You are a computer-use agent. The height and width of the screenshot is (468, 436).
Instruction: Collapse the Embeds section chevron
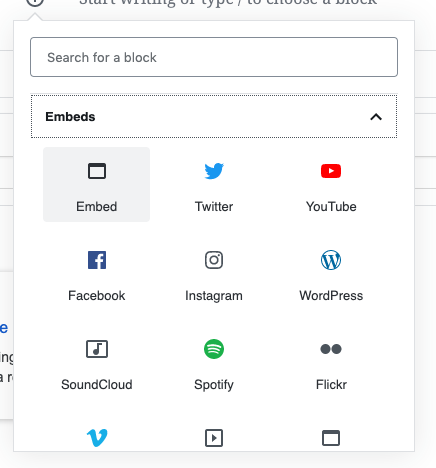(x=376, y=117)
